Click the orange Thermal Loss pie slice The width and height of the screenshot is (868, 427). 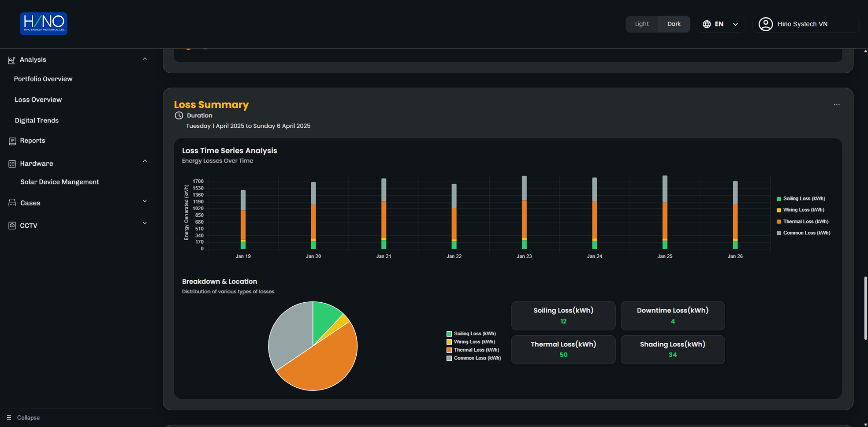tap(326, 361)
